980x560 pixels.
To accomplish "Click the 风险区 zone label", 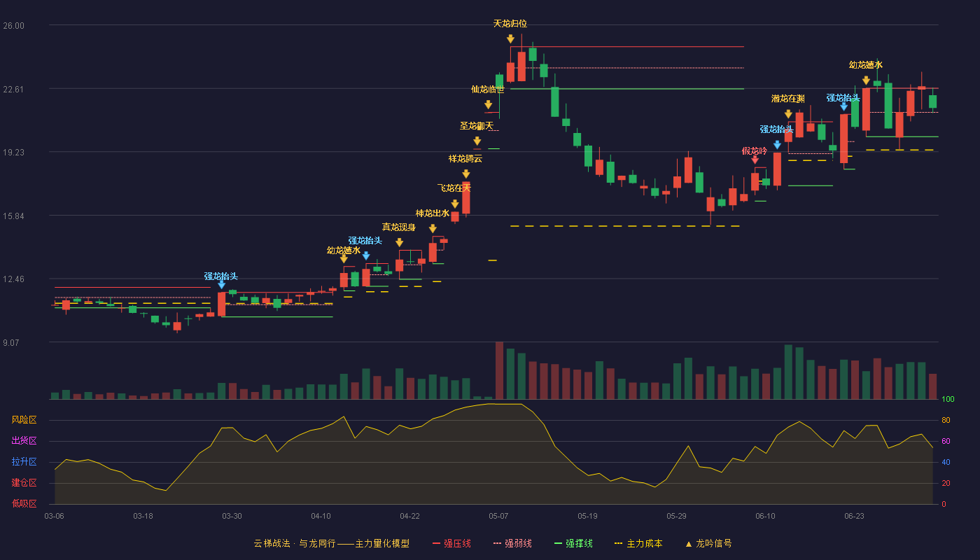I will tap(24, 420).
